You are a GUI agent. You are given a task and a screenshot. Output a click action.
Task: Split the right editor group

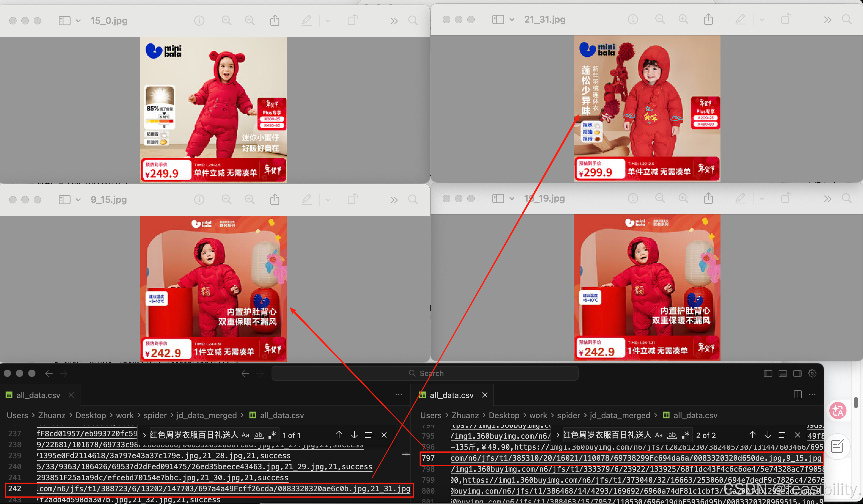pyautogui.click(x=798, y=395)
